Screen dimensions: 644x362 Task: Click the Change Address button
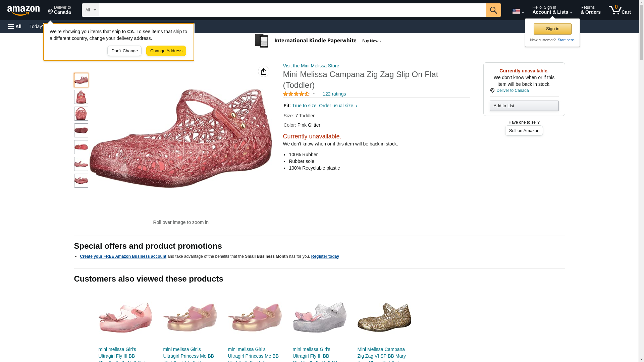[166, 51]
